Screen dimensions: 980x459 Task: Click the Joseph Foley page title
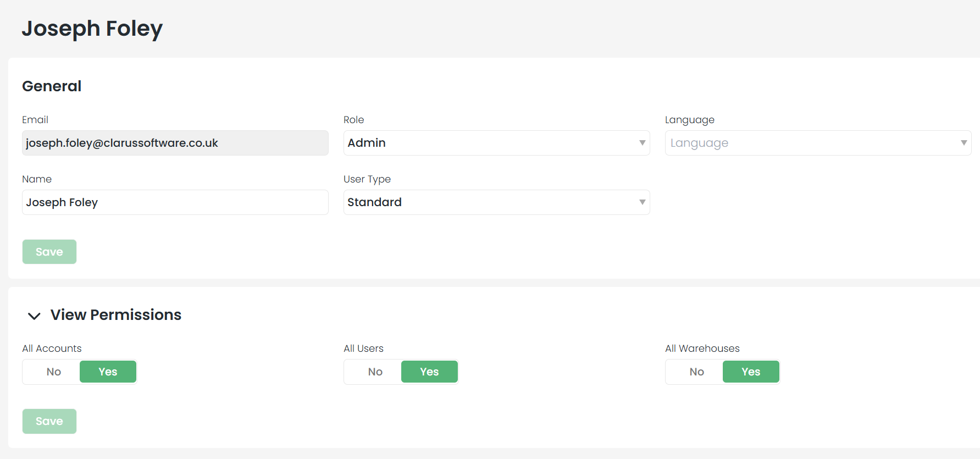coord(92,29)
